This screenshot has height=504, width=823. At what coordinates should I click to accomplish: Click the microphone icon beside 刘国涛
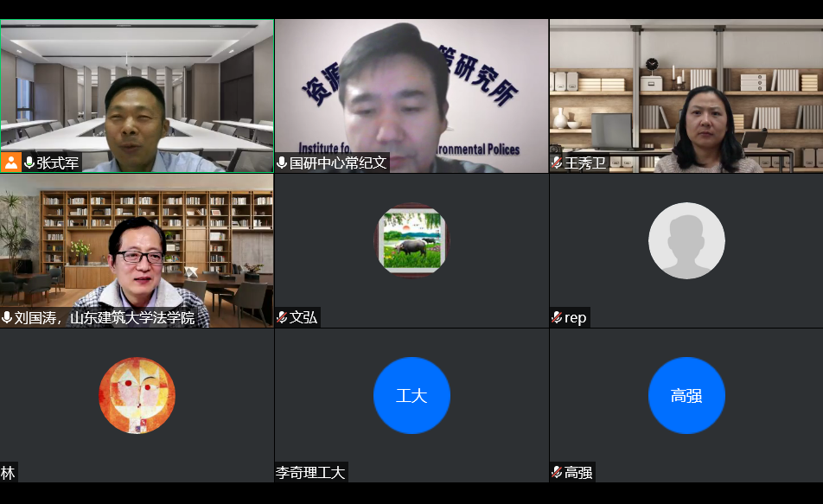[7, 317]
